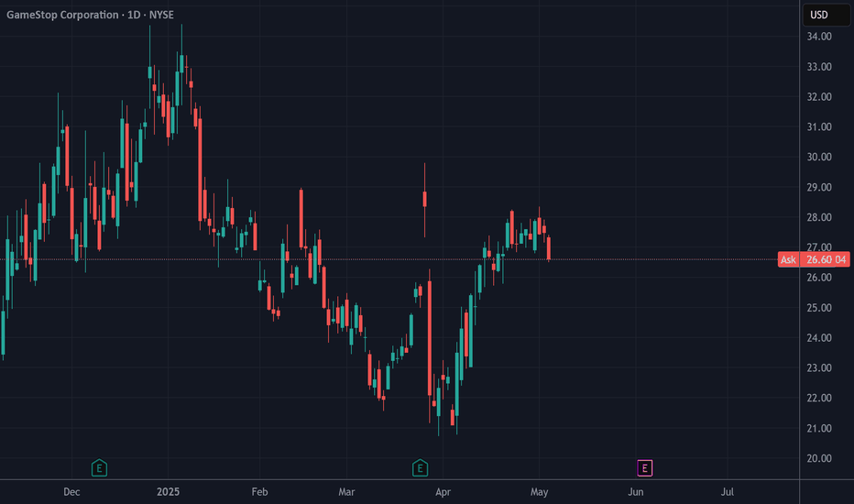This screenshot has height=504, width=854.
Task: Click the GameStop Corporation chart title
Action: point(90,15)
